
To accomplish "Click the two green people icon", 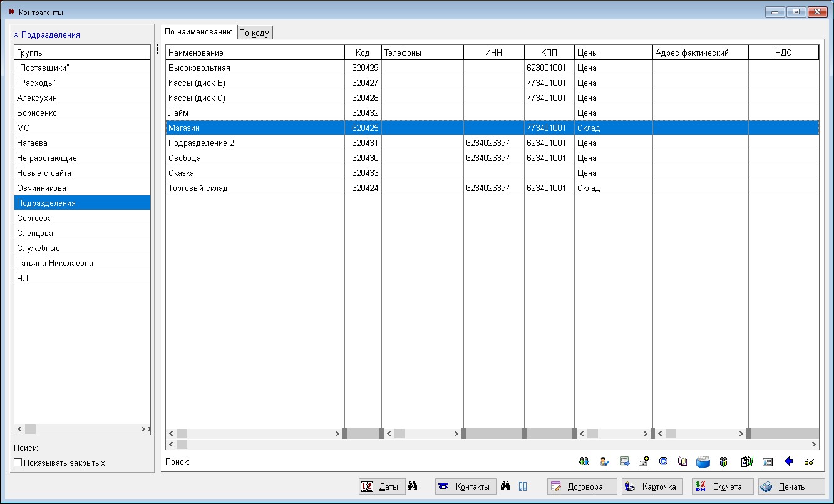I will [584, 462].
